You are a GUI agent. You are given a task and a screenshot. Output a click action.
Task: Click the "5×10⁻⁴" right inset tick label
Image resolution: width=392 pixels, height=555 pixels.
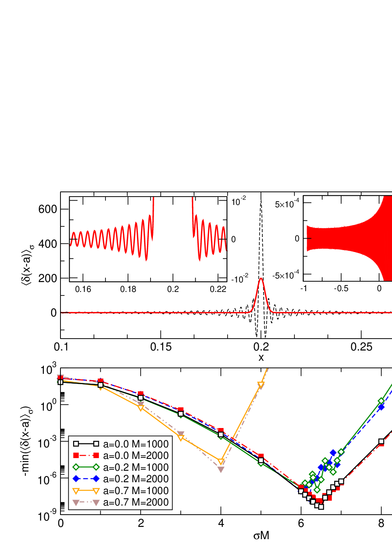(x=287, y=204)
